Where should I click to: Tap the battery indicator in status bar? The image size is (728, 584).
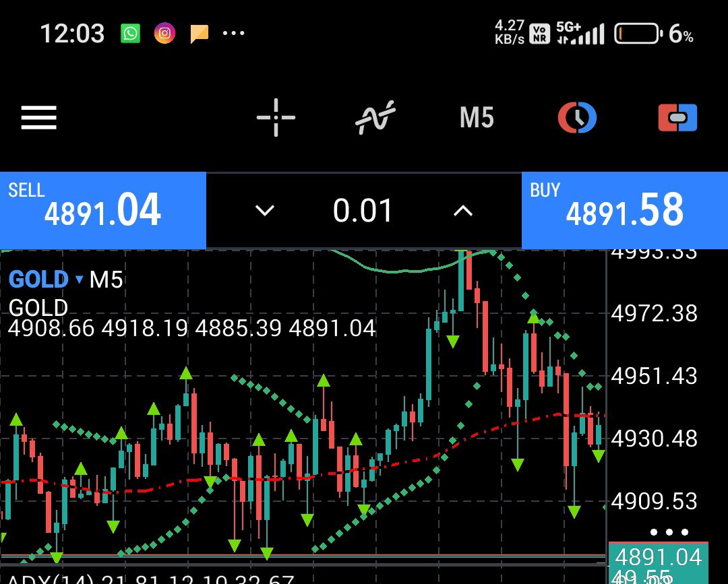point(637,34)
